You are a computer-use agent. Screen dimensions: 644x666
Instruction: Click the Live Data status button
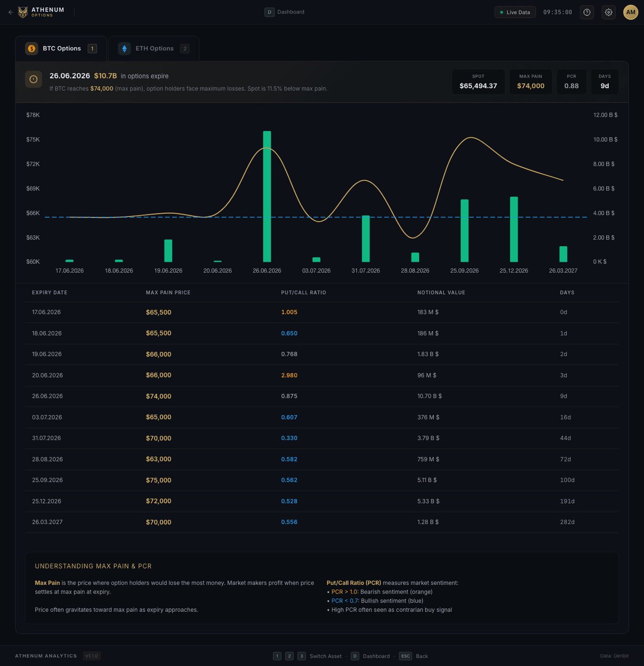(515, 12)
